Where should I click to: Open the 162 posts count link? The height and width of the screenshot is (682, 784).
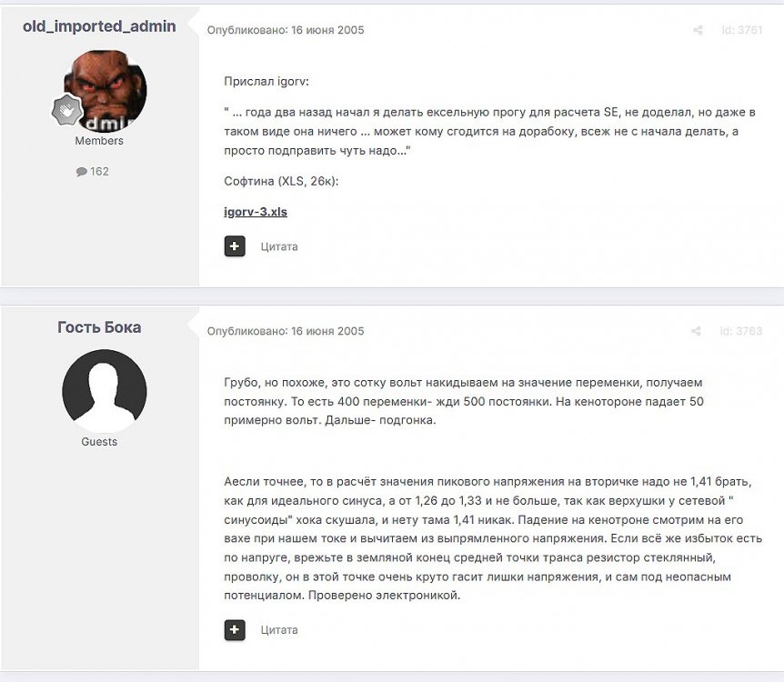99,172
